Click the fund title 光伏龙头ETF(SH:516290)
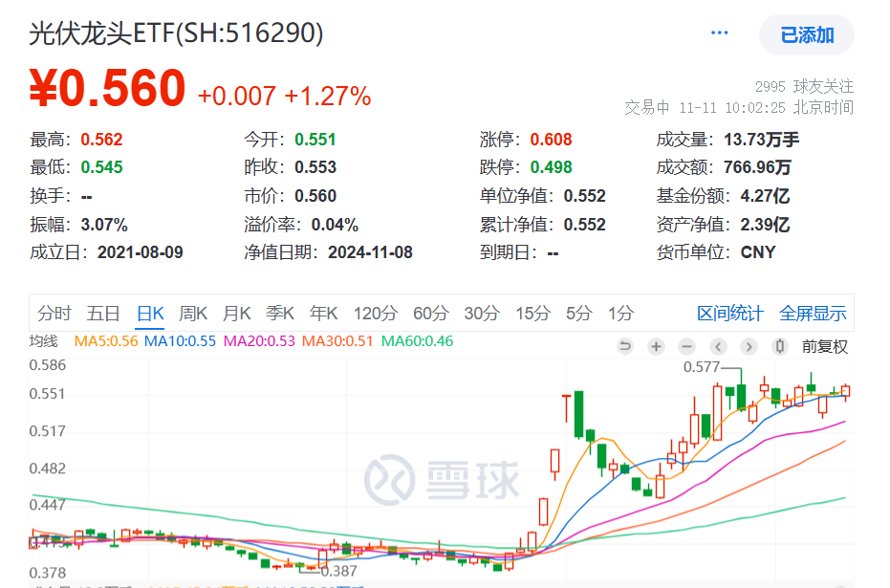The height and width of the screenshot is (588, 890). [176, 33]
